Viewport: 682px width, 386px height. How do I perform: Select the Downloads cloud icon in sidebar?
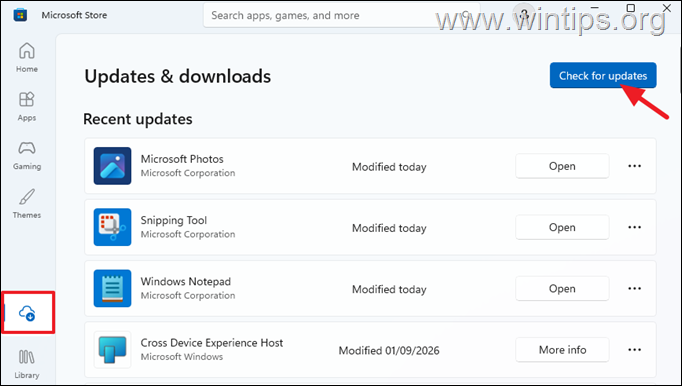pos(27,313)
